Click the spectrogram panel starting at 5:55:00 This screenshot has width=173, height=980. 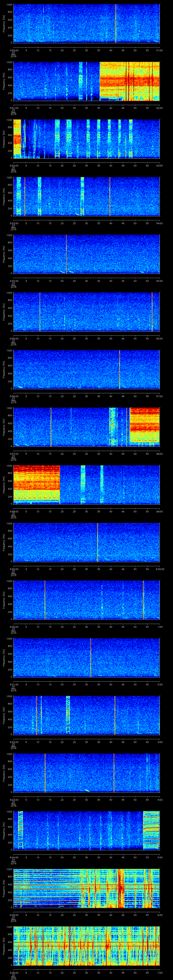point(86,312)
